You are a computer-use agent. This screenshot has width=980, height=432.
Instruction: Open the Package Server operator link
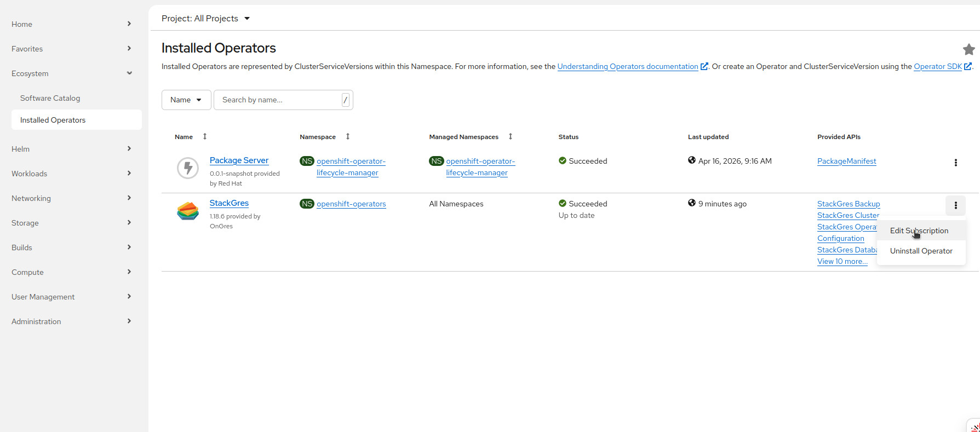(239, 160)
